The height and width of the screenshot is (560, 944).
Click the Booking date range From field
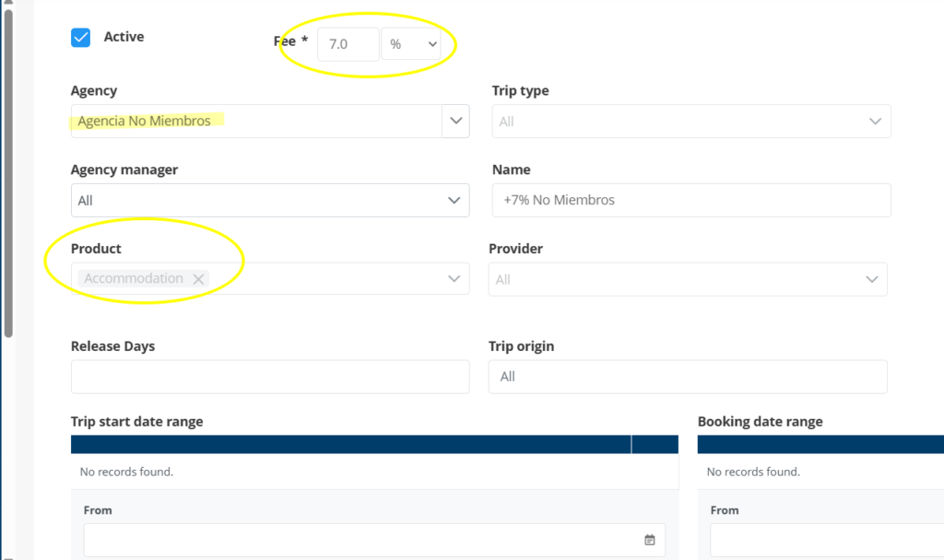(825, 541)
